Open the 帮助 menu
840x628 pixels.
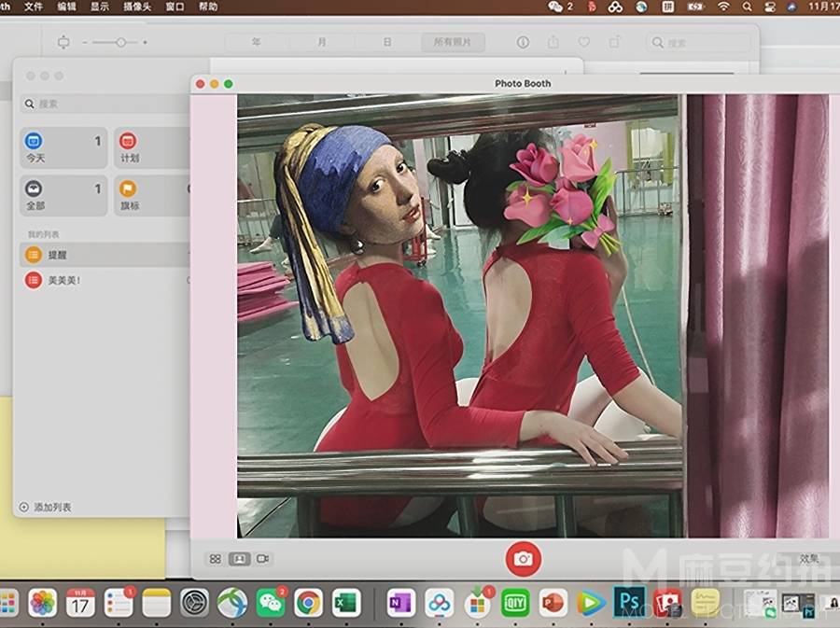click(x=208, y=7)
